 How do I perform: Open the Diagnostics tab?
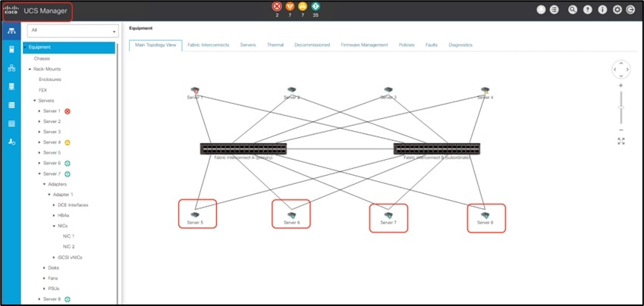tap(460, 45)
